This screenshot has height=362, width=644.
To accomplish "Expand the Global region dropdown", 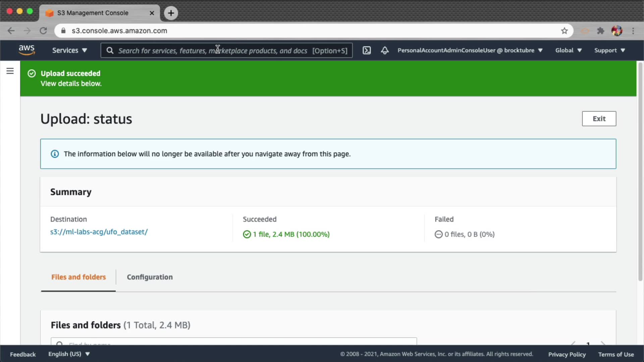I will click(568, 50).
